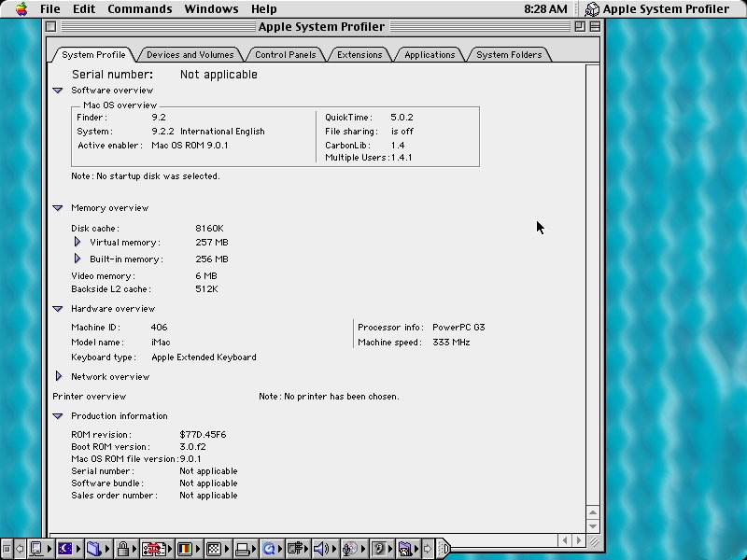Expand Virtual memory details
The image size is (747, 560).
tap(78, 242)
